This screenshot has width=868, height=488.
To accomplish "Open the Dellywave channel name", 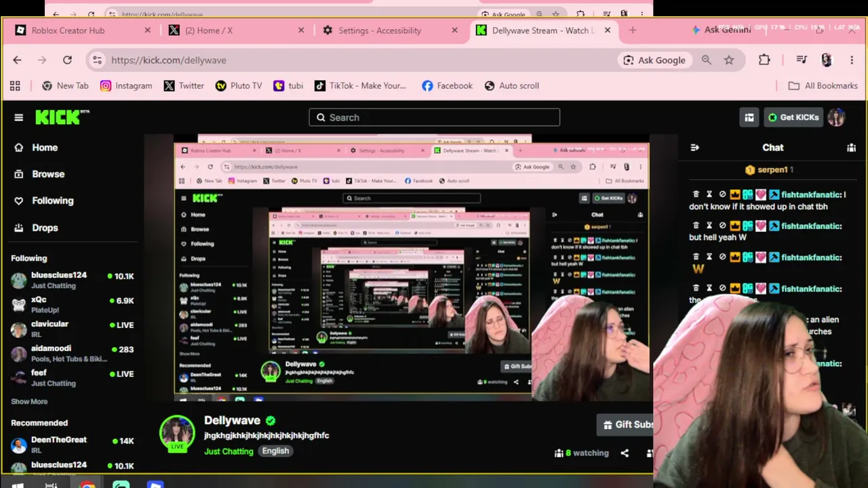I will [232, 420].
